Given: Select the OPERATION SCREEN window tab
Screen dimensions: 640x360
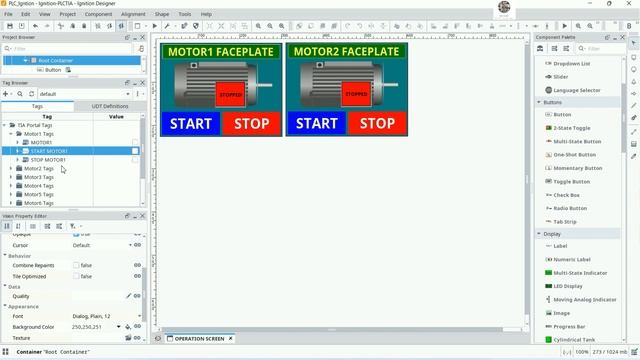Looking at the screenshot, I should pos(200,338).
